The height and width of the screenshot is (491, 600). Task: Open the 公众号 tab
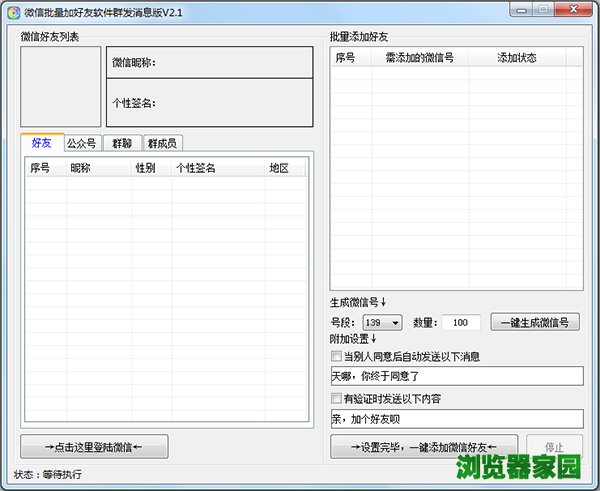tap(82, 144)
